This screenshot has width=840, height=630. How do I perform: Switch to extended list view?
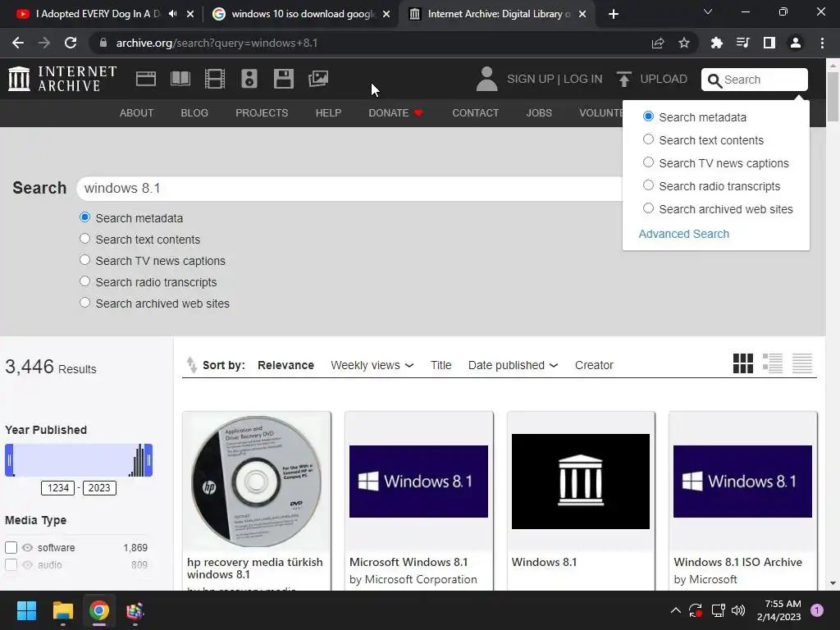[773, 363]
